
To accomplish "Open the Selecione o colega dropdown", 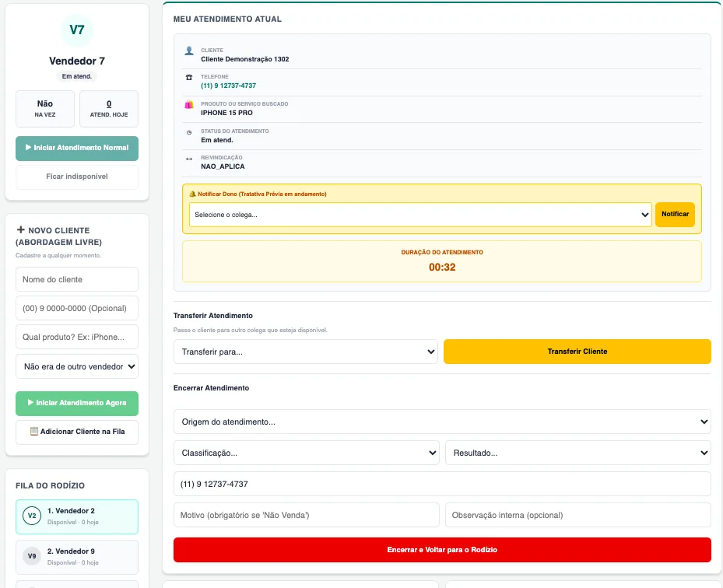I will pos(420,215).
